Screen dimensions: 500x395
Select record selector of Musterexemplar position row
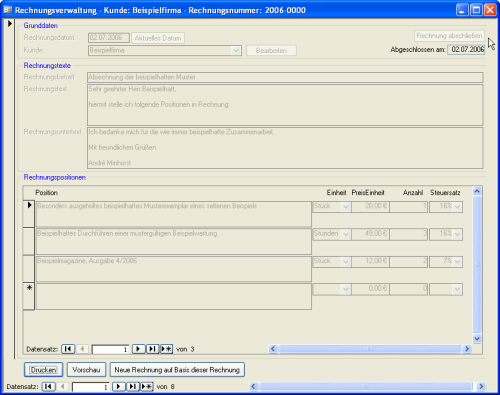click(29, 214)
